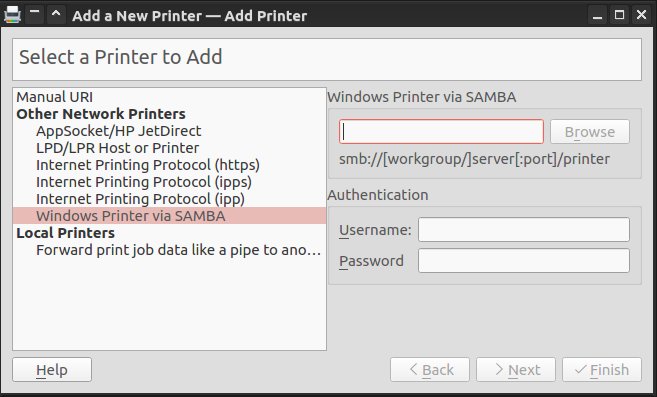Select Forward print job data like a pipe

[169, 250]
